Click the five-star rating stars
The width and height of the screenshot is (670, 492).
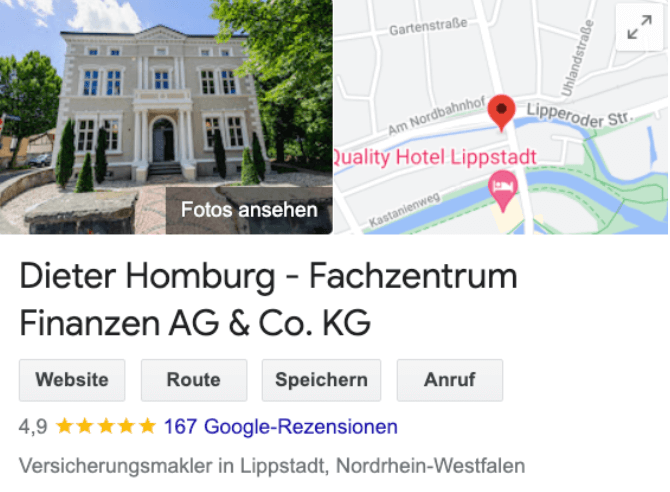click(106, 426)
